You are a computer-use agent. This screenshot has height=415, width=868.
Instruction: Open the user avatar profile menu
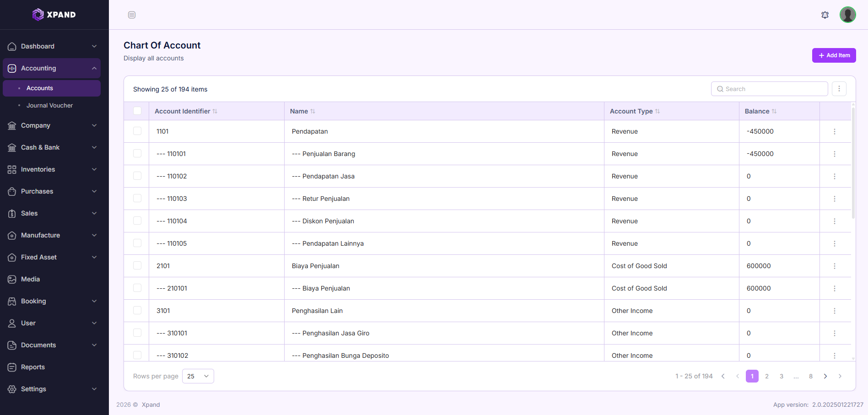click(x=847, y=15)
